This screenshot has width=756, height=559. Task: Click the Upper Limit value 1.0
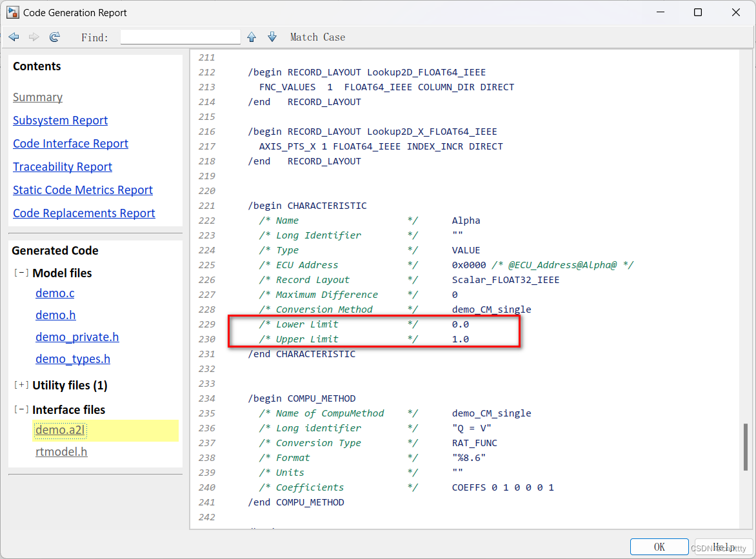(461, 339)
